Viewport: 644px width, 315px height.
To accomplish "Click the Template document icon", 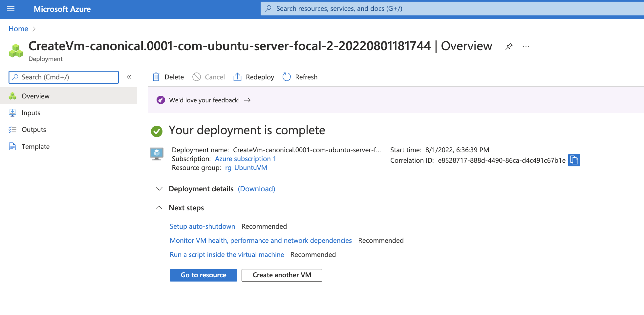I will (x=12, y=146).
